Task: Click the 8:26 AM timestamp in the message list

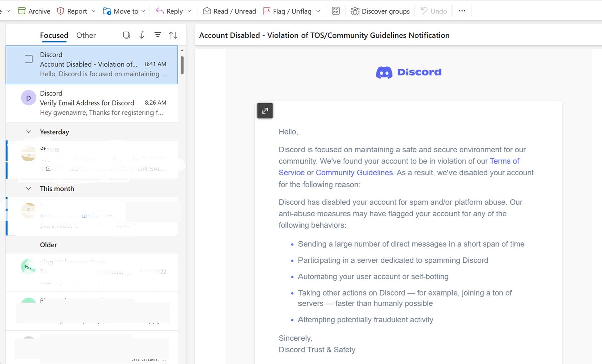Action: tap(156, 103)
